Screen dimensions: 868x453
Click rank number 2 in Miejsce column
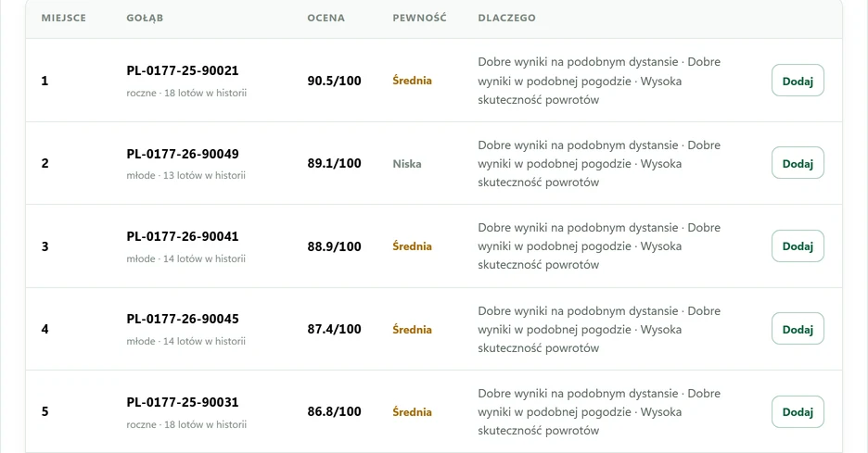45,163
